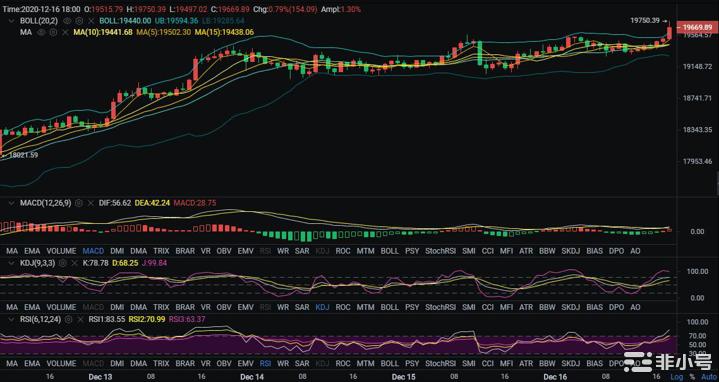This screenshot has width=719, height=382.
Task: Close the KDJ(9,3,3) panel with X
Action: 75,263
